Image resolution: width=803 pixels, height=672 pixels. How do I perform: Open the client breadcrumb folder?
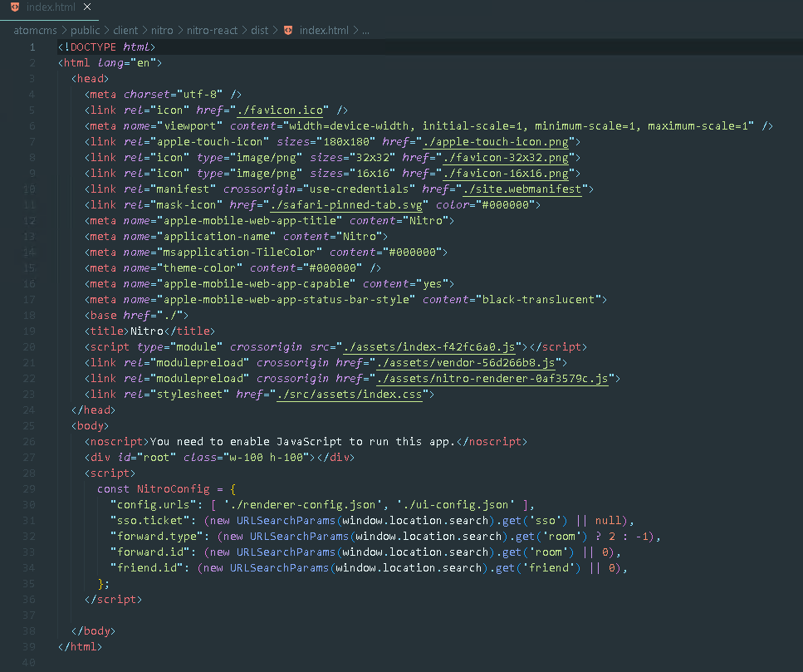tap(125, 30)
